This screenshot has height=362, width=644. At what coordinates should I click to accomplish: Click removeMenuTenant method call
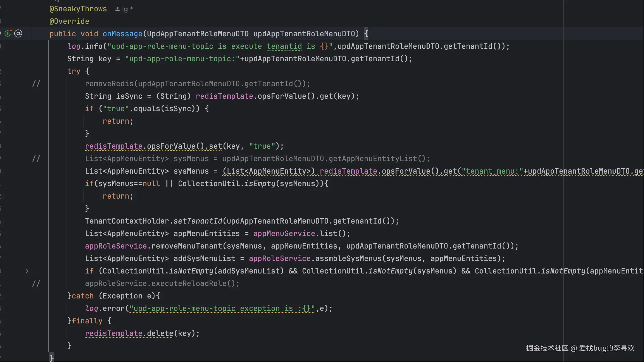coord(187,246)
